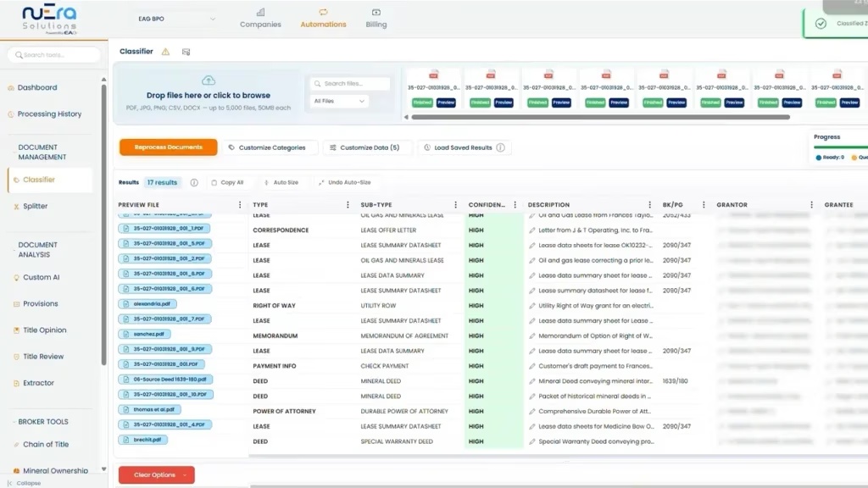Open Confidence column menu dots

515,205
